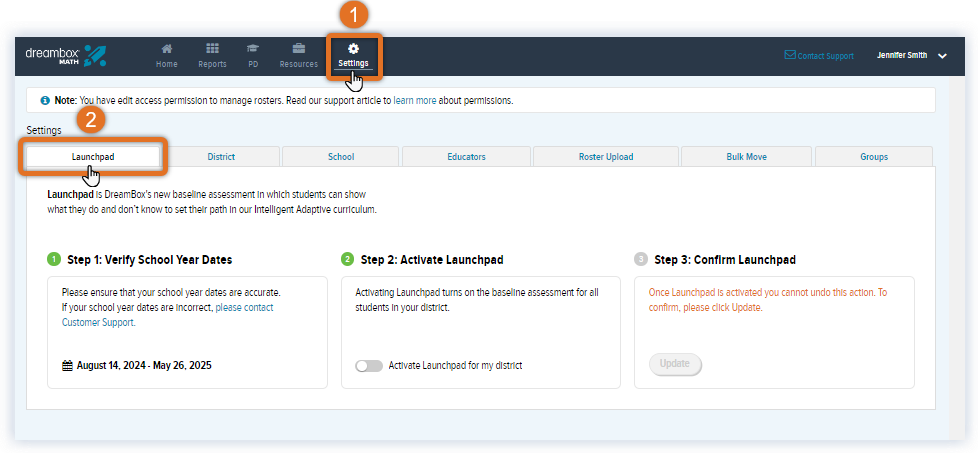Go to the Bulk Move tab
Image resolution: width=978 pixels, height=453 pixels.
click(747, 157)
